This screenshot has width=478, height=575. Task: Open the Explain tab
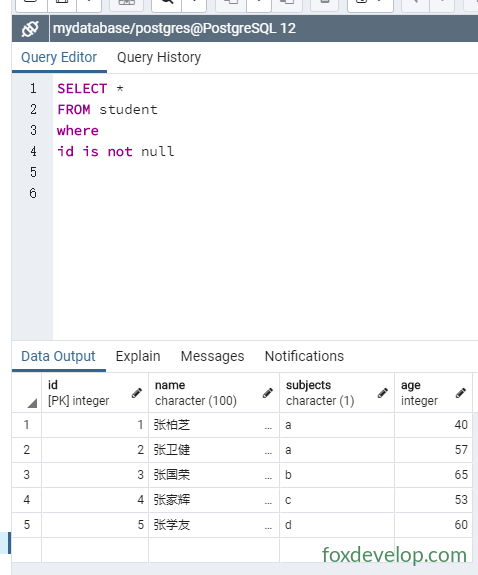pos(138,356)
